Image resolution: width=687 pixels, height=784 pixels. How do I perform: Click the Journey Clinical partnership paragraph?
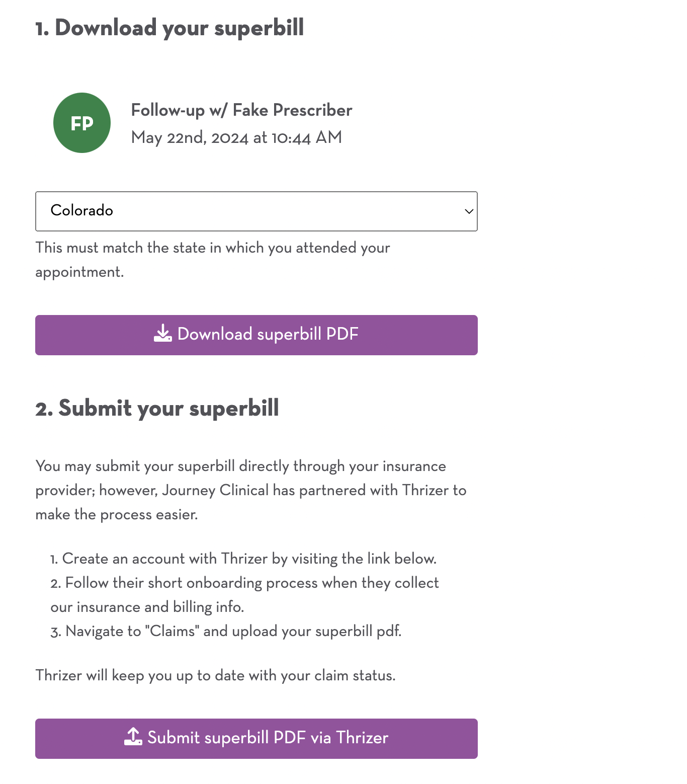click(x=250, y=490)
